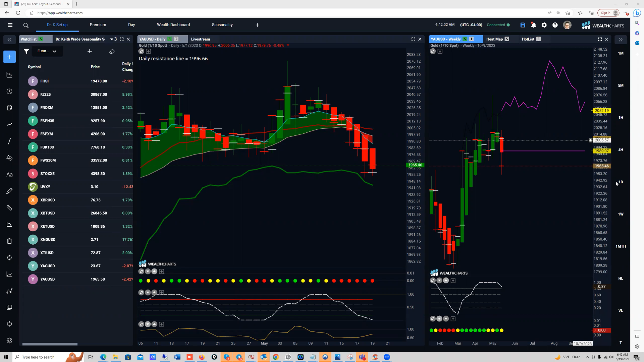Screen dimensions: 644x362
Task: Open the symbol search magnifier
Action: [x=26, y=25]
